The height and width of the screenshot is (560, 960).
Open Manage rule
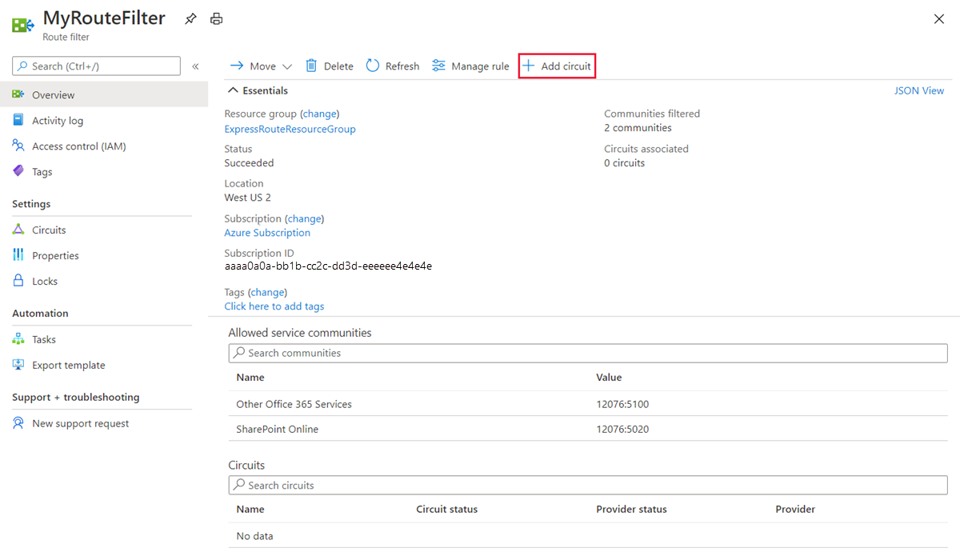470,66
